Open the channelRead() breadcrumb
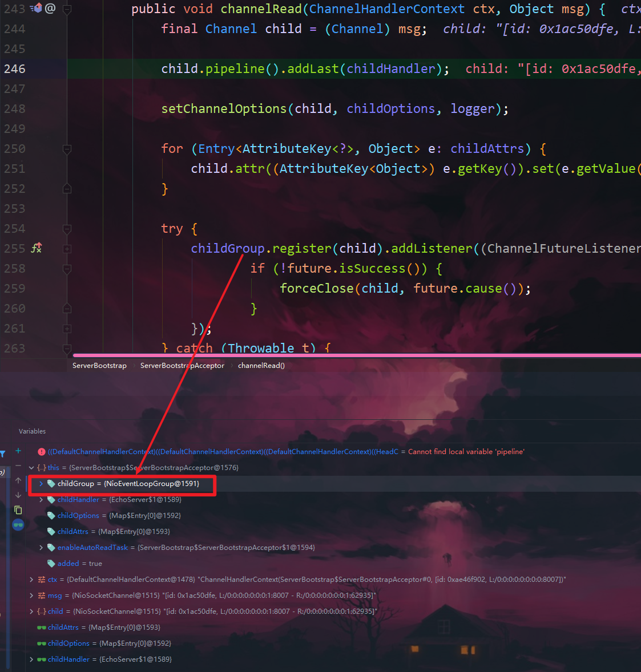 point(261,366)
